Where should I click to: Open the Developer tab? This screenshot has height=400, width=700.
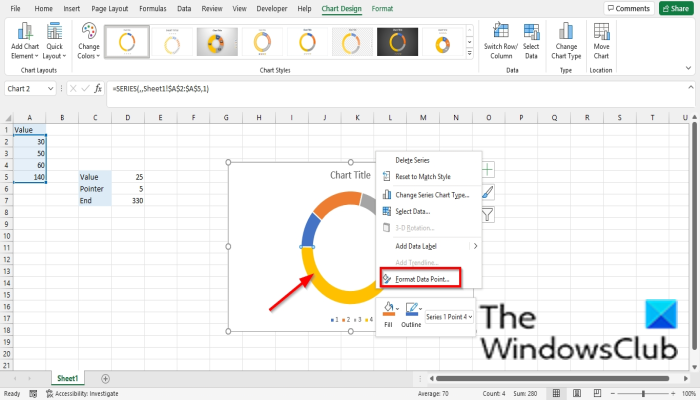(271, 8)
